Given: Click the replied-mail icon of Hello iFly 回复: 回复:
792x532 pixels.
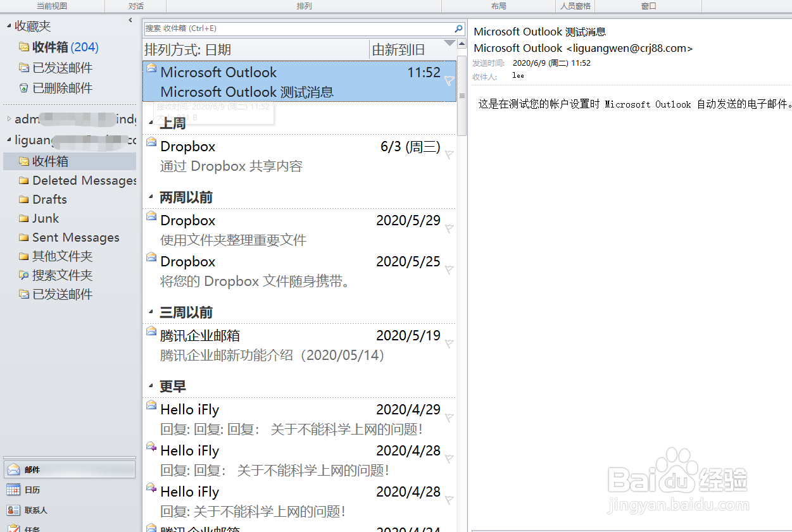Looking at the screenshot, I should pyautogui.click(x=151, y=446).
